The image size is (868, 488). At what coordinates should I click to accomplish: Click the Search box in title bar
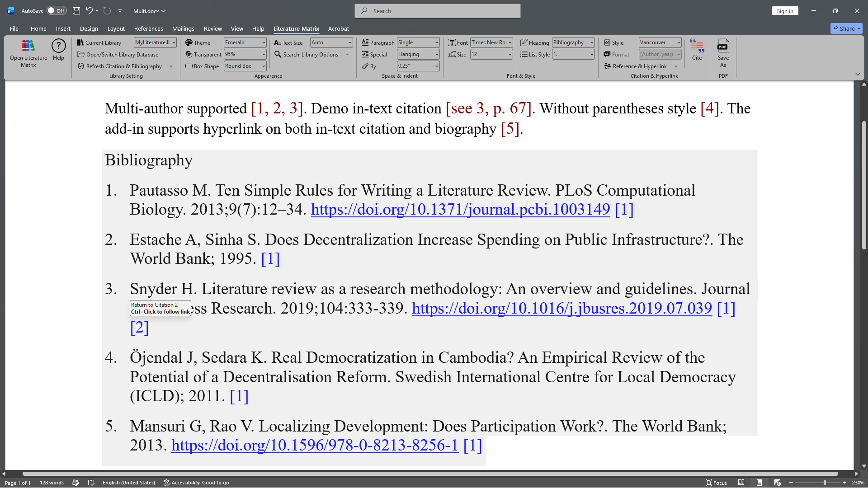437,11
